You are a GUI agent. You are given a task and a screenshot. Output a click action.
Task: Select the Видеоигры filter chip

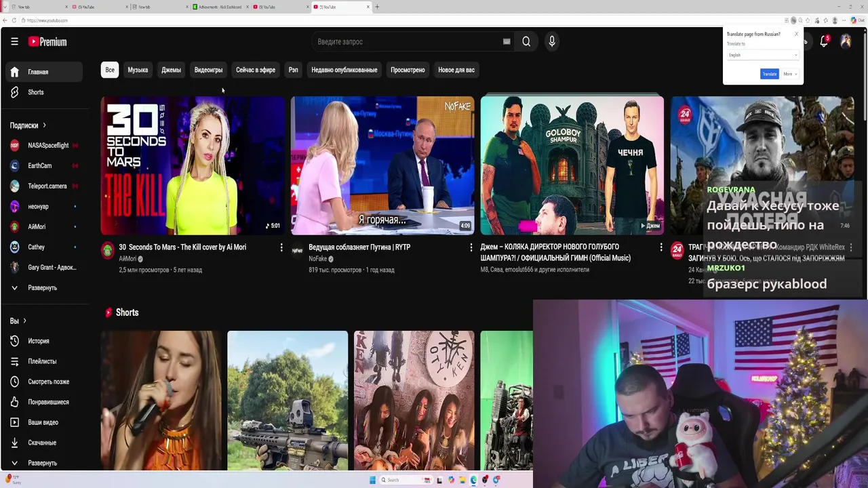click(x=208, y=70)
